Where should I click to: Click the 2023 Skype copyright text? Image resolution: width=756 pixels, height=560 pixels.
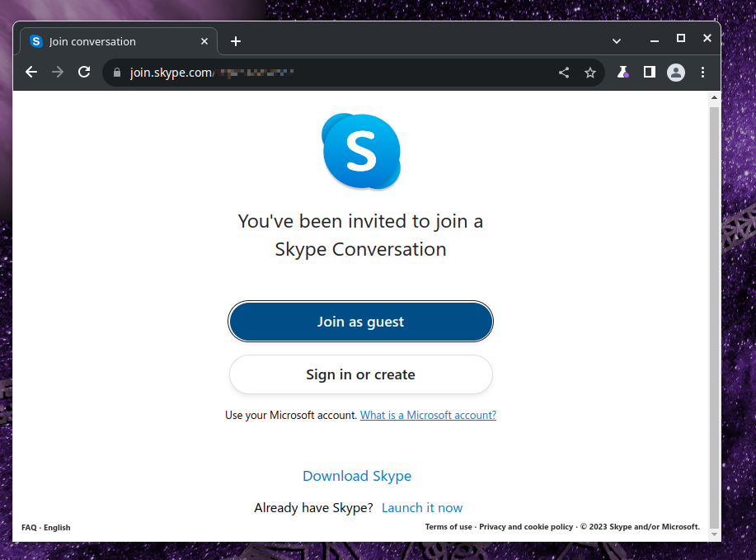(x=640, y=527)
